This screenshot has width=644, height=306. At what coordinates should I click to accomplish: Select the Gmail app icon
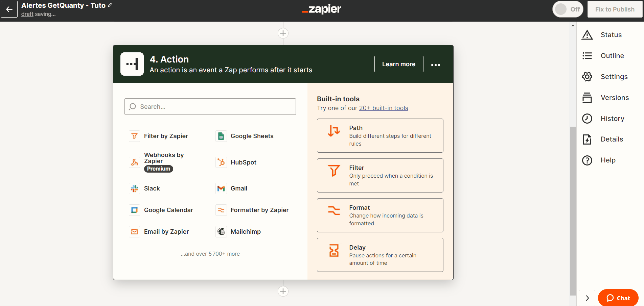coord(221,188)
